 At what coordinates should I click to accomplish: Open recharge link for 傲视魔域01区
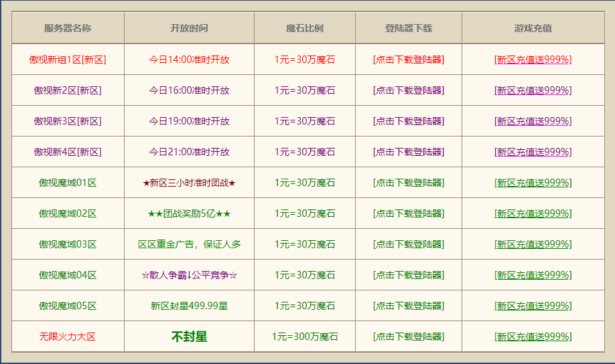533,183
